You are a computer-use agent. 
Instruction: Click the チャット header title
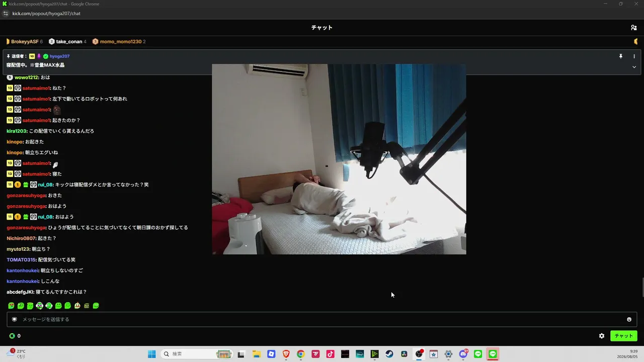click(x=322, y=28)
